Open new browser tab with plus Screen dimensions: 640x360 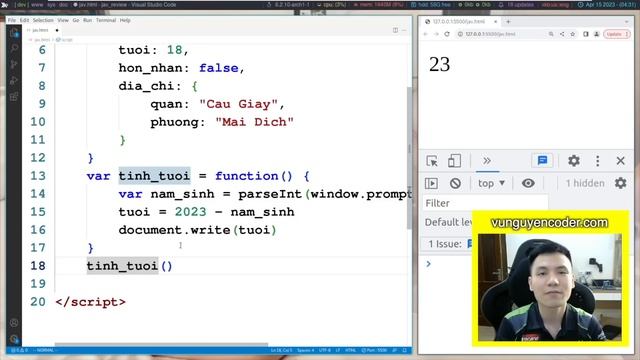(x=508, y=22)
